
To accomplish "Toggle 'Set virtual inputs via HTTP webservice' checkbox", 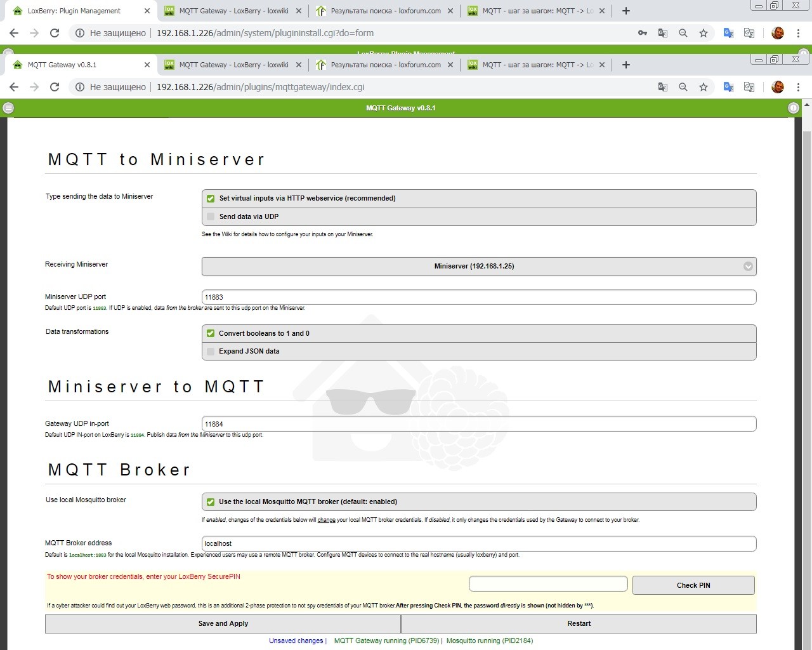I will (211, 199).
